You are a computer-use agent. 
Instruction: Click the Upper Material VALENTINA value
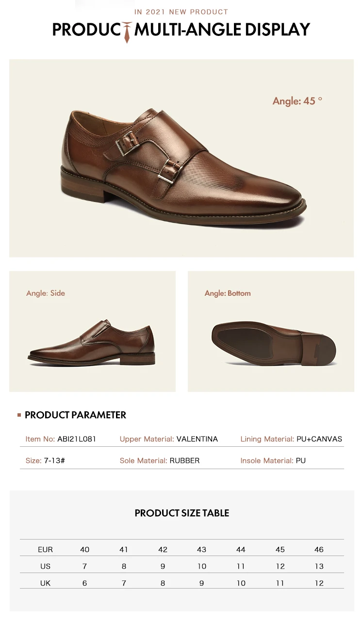pos(197,439)
